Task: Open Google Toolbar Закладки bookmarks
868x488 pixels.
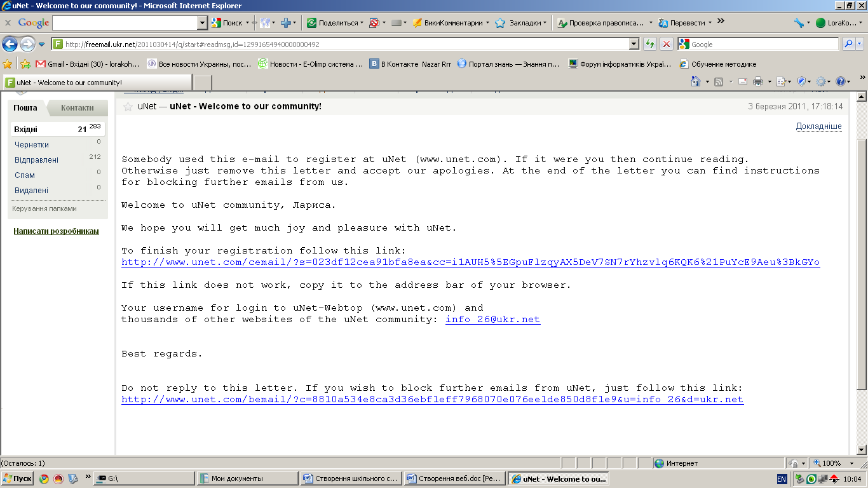Action: pos(521,23)
